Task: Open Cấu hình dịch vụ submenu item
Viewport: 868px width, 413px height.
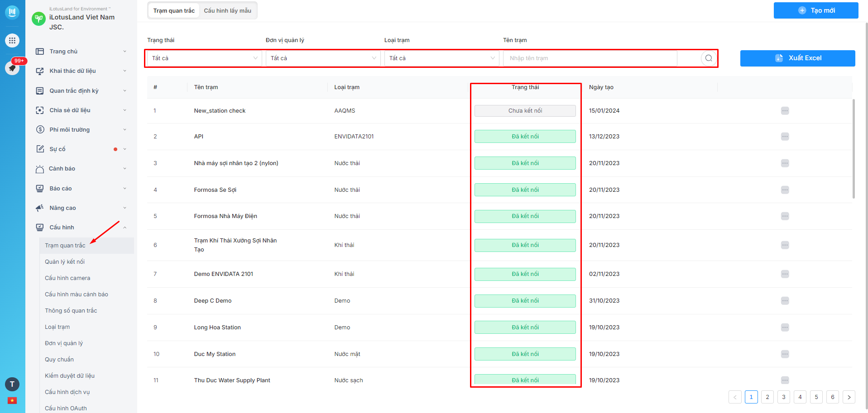Action: (x=67, y=392)
